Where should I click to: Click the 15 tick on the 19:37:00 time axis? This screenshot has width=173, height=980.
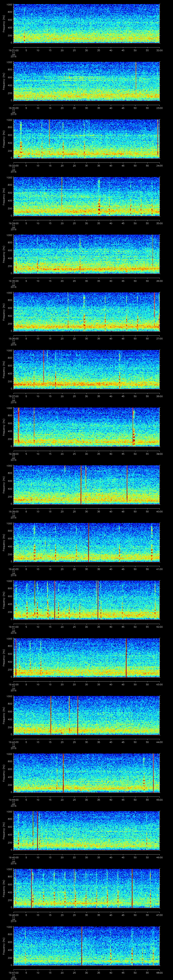[x=50, y=396]
